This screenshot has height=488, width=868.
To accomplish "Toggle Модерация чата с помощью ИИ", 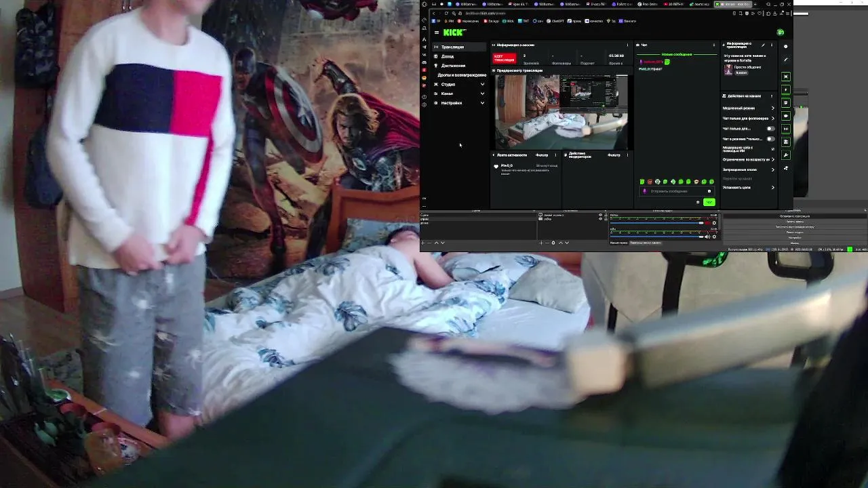I will point(773,148).
